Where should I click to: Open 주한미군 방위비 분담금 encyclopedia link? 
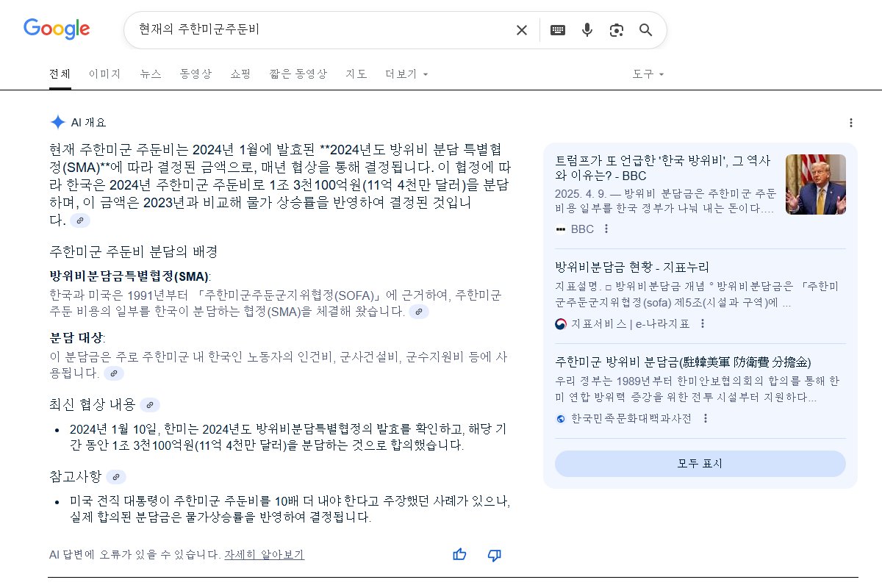684,362
